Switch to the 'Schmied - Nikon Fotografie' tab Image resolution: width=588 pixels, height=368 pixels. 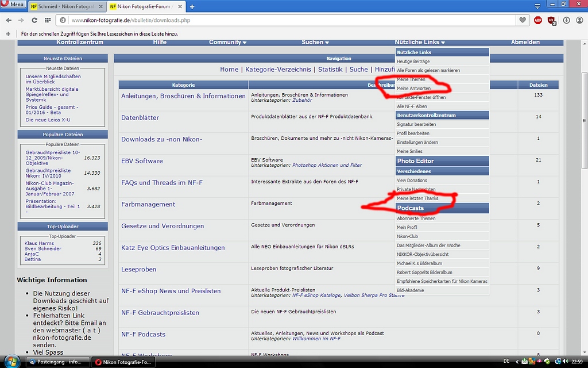(67, 7)
